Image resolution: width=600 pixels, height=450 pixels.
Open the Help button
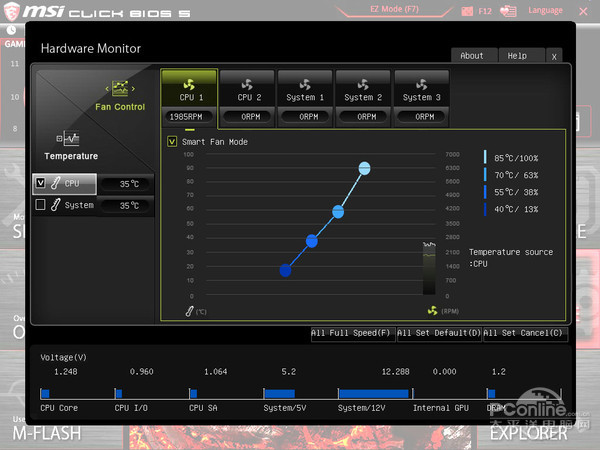pyautogui.click(x=521, y=56)
